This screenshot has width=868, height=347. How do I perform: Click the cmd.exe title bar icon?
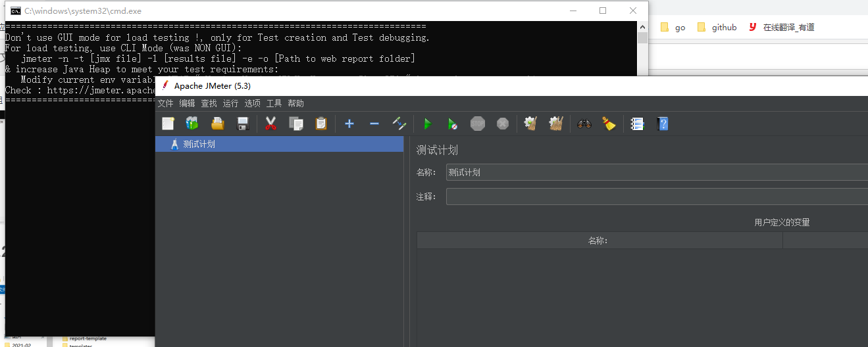(15, 11)
